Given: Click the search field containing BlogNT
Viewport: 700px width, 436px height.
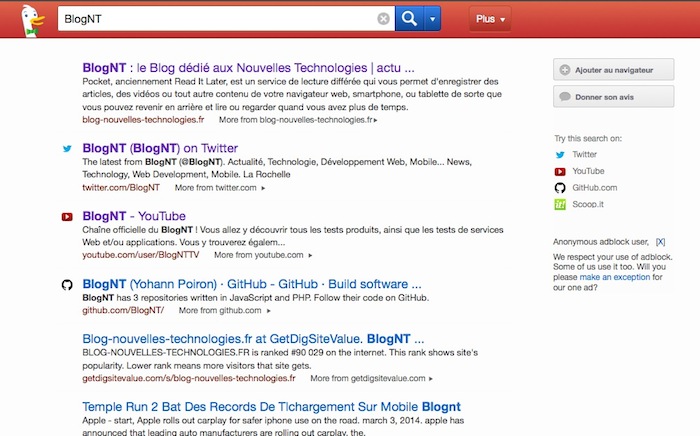Looking at the screenshot, I should click(x=217, y=19).
